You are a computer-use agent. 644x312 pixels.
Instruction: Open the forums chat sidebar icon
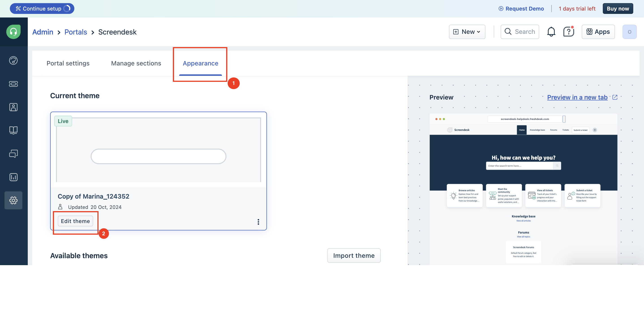pos(13,154)
